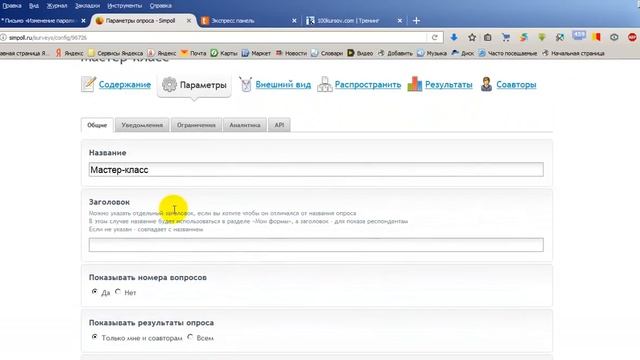
Task: Open the Правка menu
Action: click(12, 6)
